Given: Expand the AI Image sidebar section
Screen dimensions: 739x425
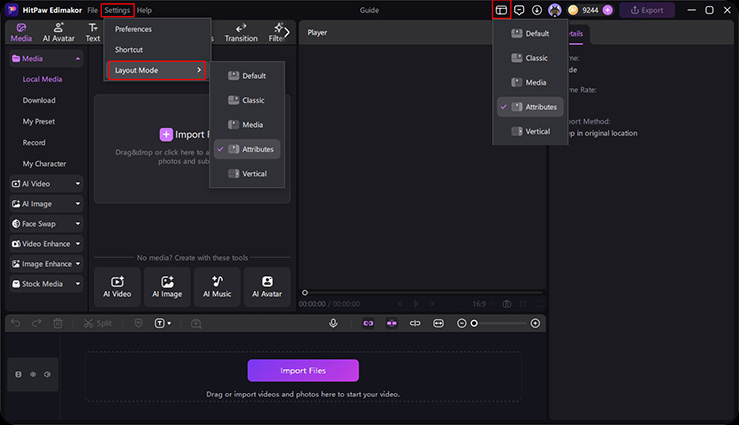Looking at the screenshot, I should pyautogui.click(x=46, y=204).
